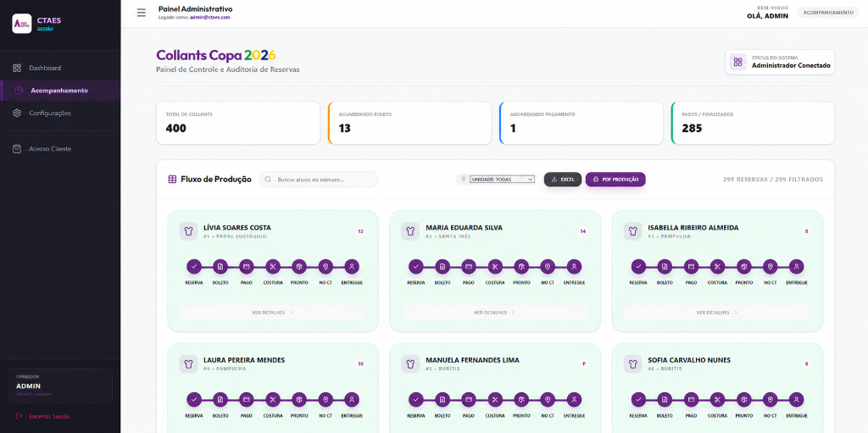Export the list with Excel button
Viewport: 868px width, 433px height.
563,180
